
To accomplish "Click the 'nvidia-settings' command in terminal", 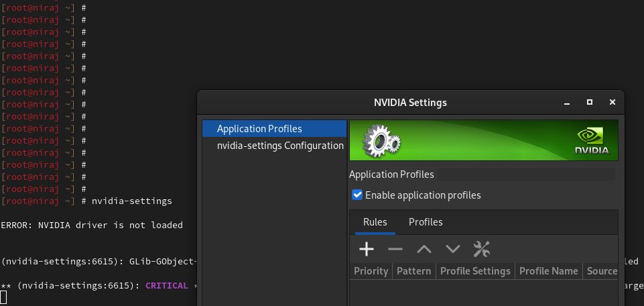I will (131, 201).
